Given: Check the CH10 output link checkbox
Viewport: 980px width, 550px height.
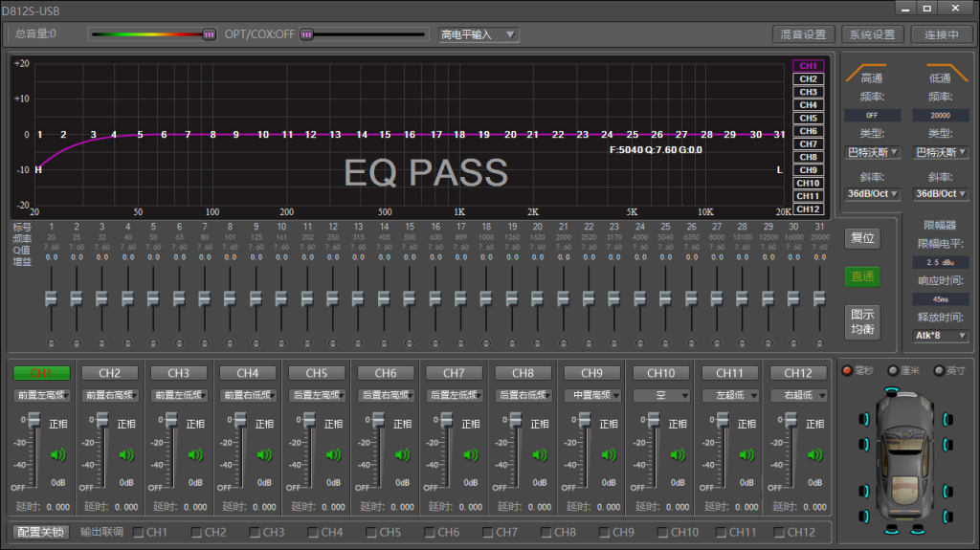Looking at the screenshot, I should [662, 533].
